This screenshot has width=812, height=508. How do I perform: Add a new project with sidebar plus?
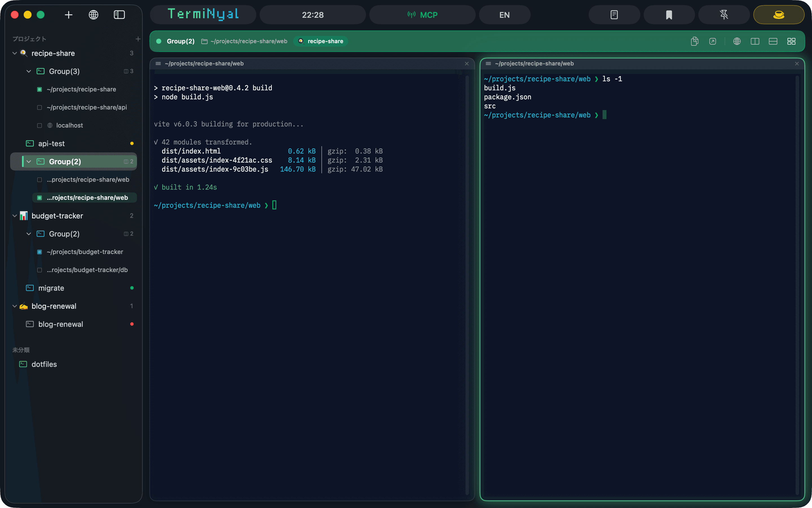(x=138, y=39)
